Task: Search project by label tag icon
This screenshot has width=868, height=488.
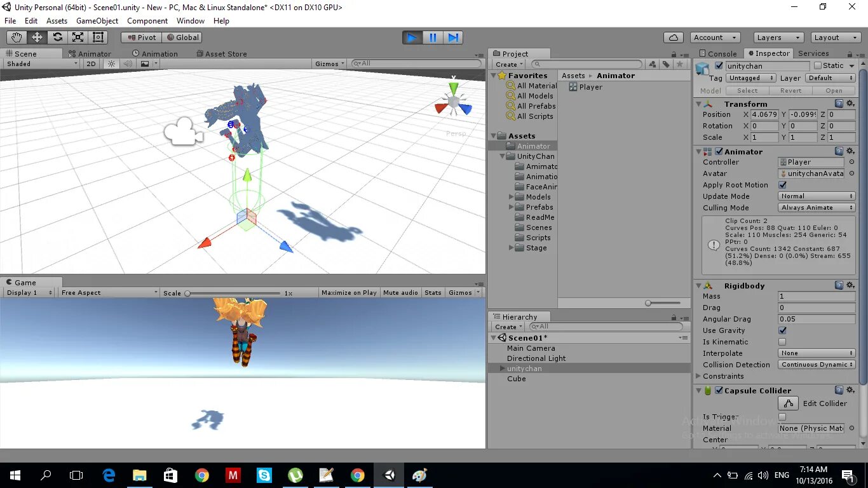Action: point(666,64)
